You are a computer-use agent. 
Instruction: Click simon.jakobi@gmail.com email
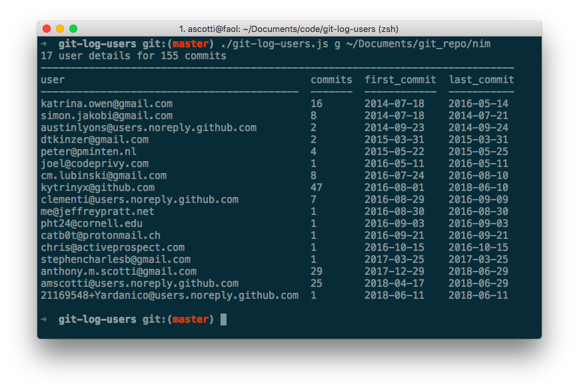[107, 116]
